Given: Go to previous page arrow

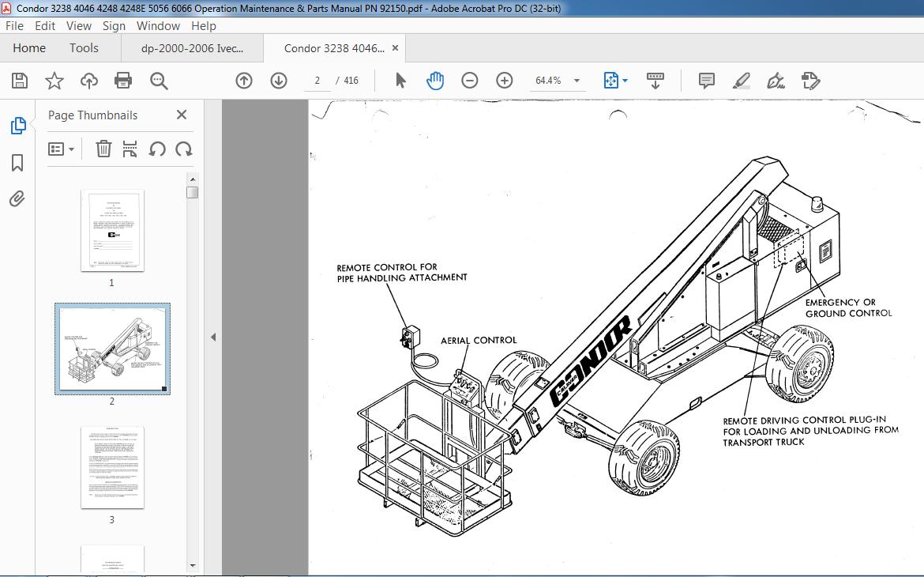Looking at the screenshot, I should [x=244, y=81].
